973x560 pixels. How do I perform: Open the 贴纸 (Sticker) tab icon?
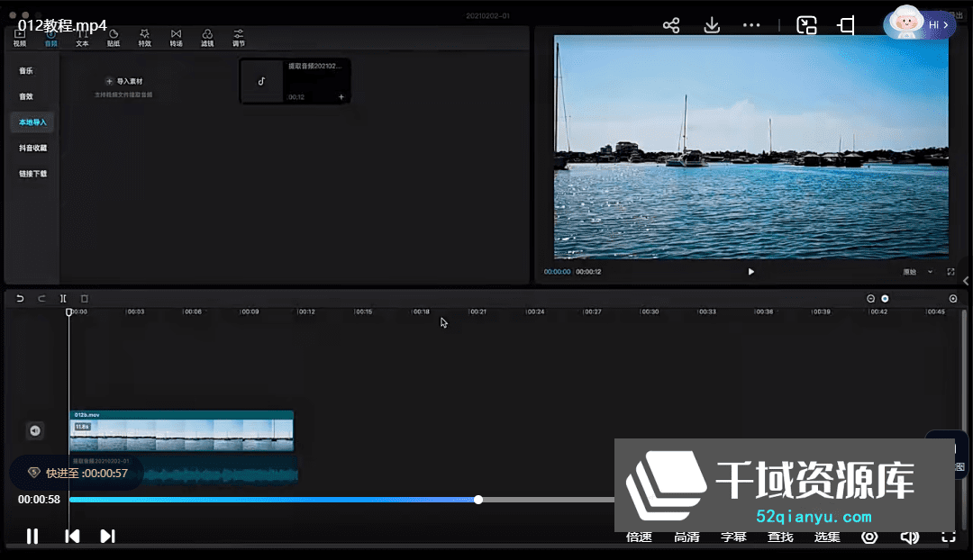[114, 38]
